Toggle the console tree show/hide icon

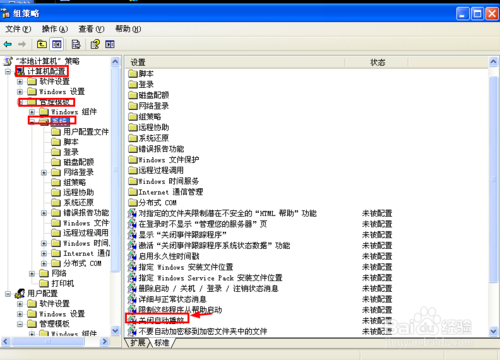[x=57, y=44]
